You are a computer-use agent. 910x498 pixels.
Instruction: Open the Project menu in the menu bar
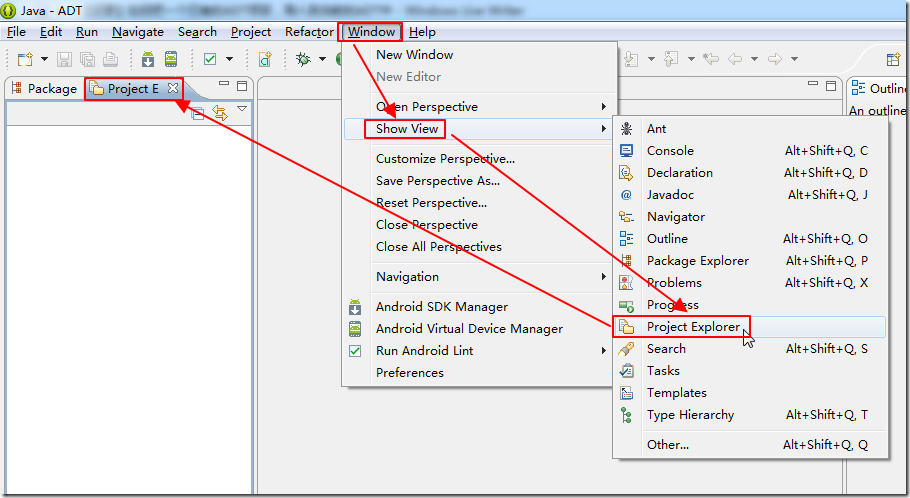[x=251, y=32]
